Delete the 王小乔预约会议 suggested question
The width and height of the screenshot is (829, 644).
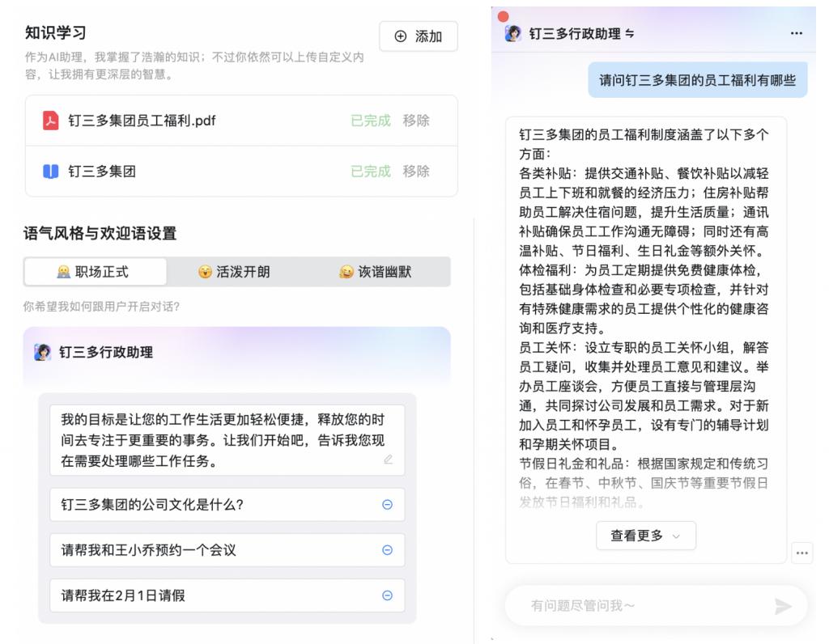[388, 550]
